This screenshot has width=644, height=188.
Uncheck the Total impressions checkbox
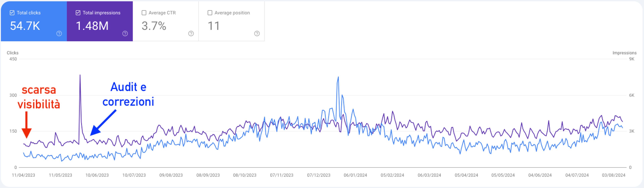coord(78,13)
